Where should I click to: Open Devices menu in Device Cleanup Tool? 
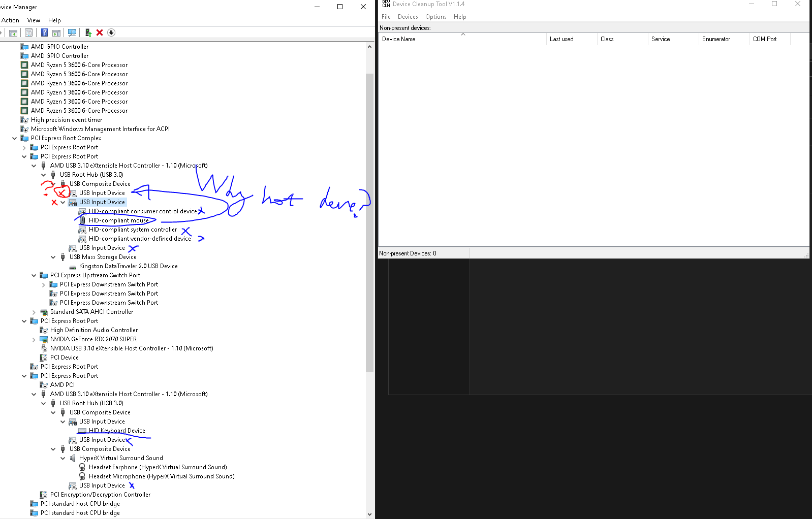coord(408,17)
